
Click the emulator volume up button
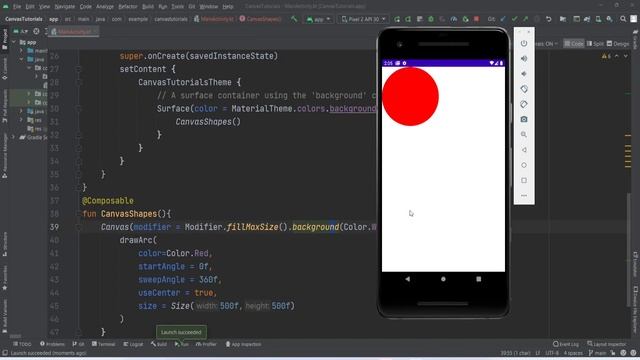click(x=524, y=59)
